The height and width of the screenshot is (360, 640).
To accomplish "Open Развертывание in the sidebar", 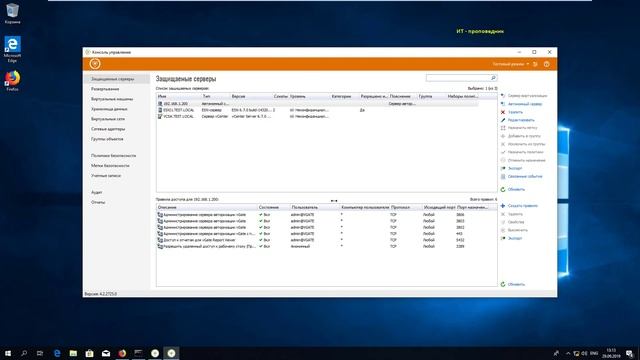I will (x=105, y=89).
